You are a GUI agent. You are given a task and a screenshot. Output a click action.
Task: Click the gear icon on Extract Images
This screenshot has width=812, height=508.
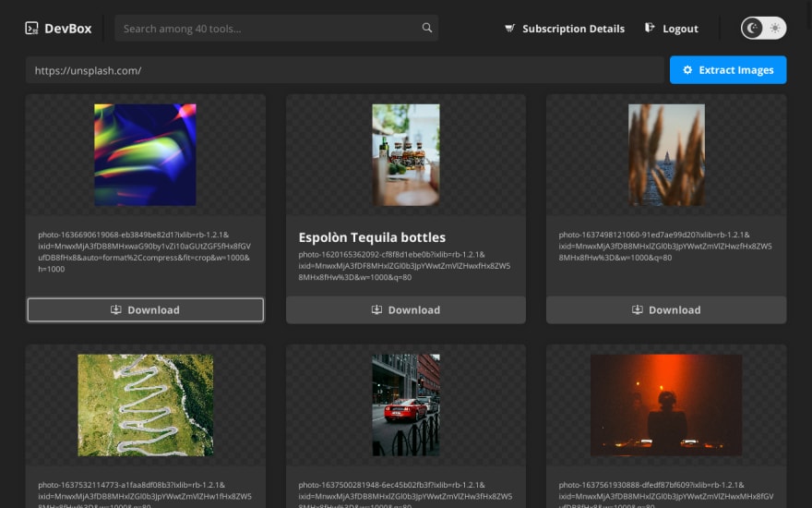(x=687, y=70)
